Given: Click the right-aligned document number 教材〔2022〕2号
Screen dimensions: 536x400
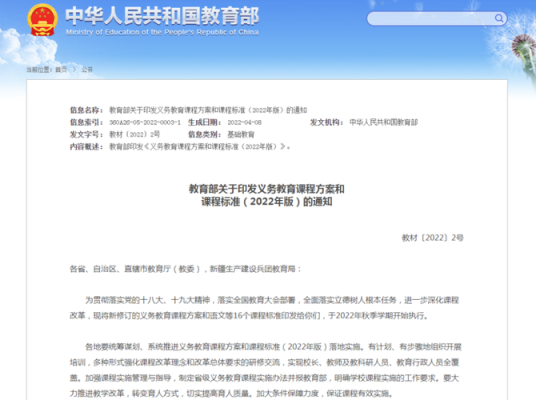Looking at the screenshot, I should tap(432, 238).
